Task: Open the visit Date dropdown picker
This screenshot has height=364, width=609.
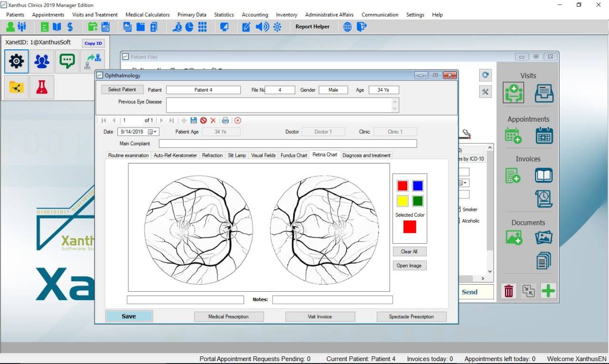Action: pos(153,132)
